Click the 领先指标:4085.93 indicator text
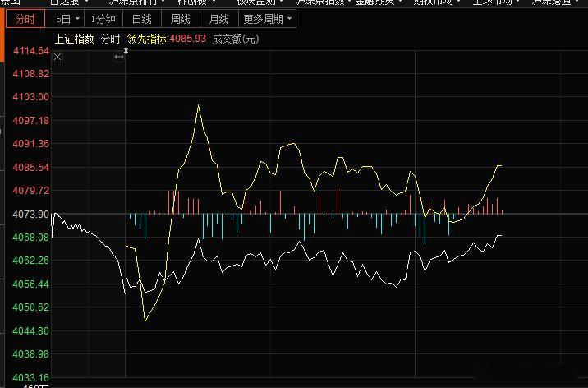This screenshot has height=388, width=588. pyautogui.click(x=167, y=39)
